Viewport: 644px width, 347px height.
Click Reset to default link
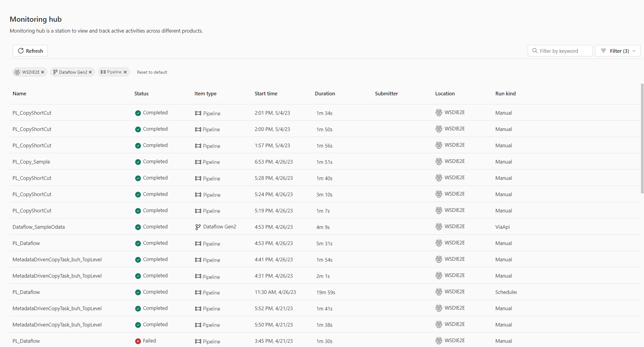tap(152, 72)
